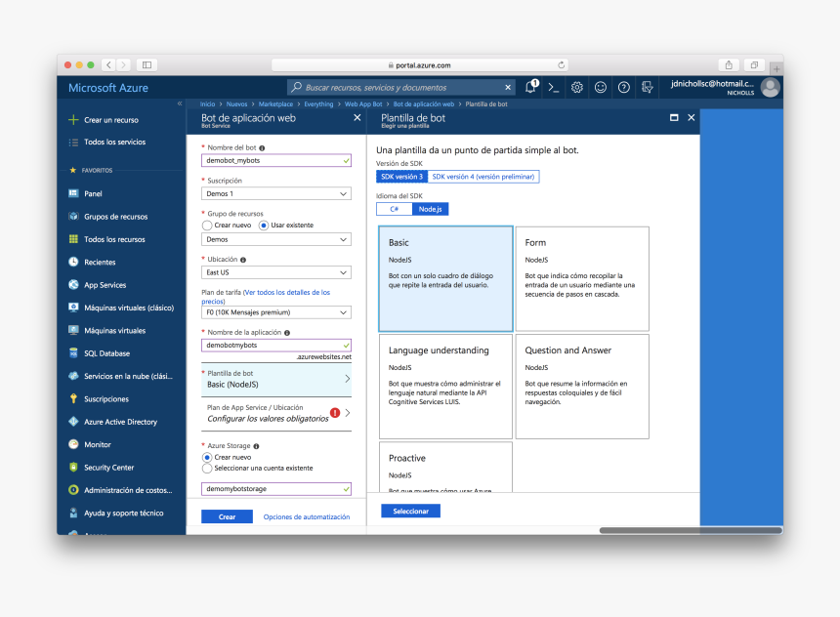Clear the search box with the X icon
This screenshot has width=840, height=617.
coord(508,87)
